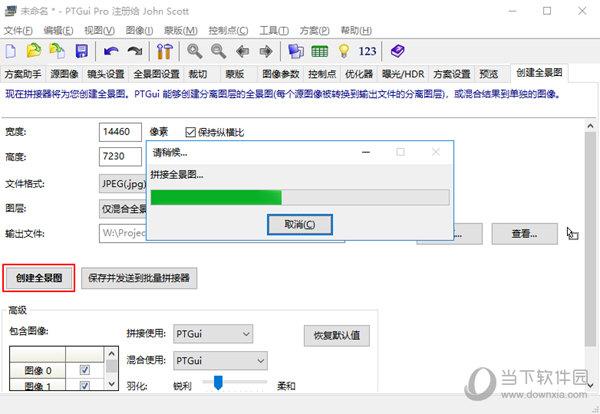This screenshot has height=414, width=600.
Task: Click the New project icon
Action: click(11, 51)
